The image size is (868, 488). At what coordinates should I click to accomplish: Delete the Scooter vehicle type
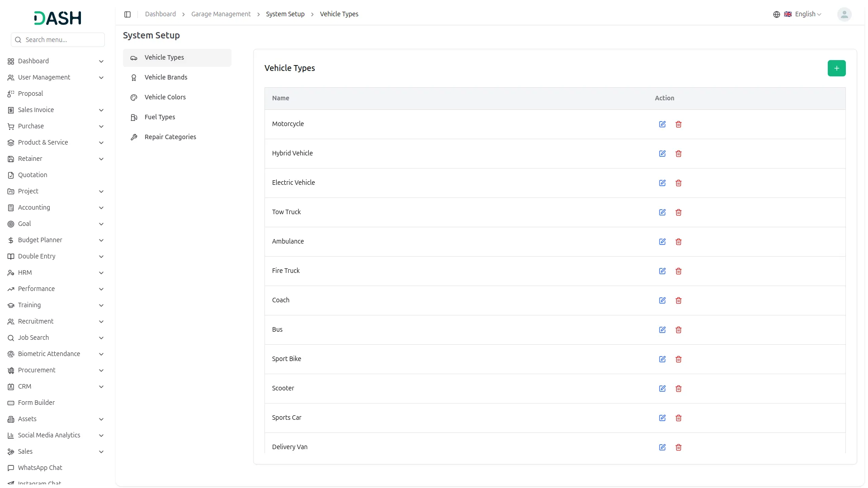coord(679,389)
